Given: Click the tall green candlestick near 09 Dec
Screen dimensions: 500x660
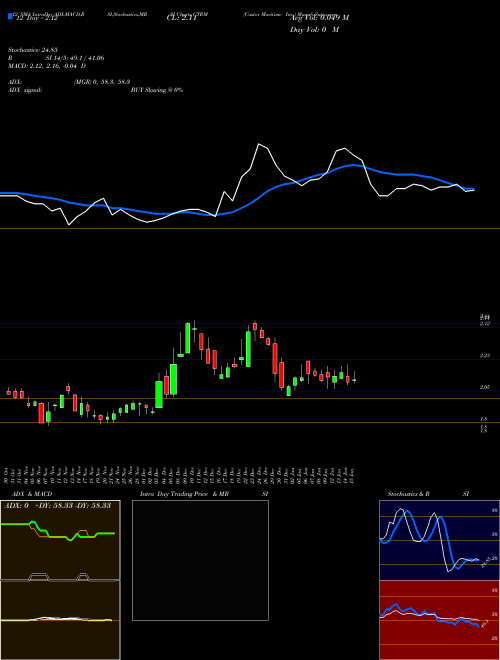Looking at the screenshot, I should click(x=187, y=338).
